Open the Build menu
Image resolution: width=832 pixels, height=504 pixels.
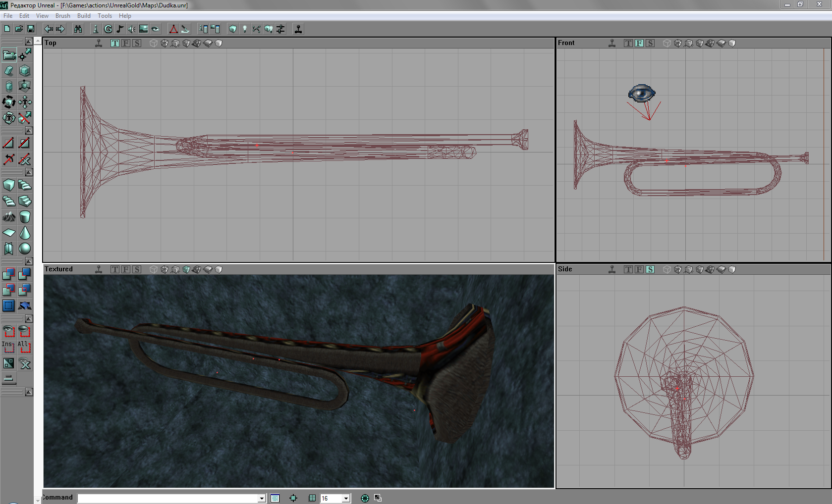click(x=84, y=16)
